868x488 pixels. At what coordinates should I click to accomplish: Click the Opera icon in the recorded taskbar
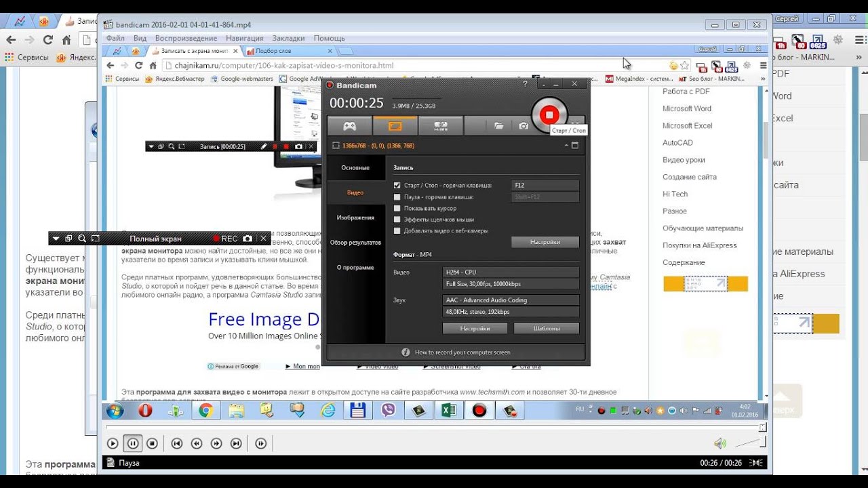coord(145,410)
